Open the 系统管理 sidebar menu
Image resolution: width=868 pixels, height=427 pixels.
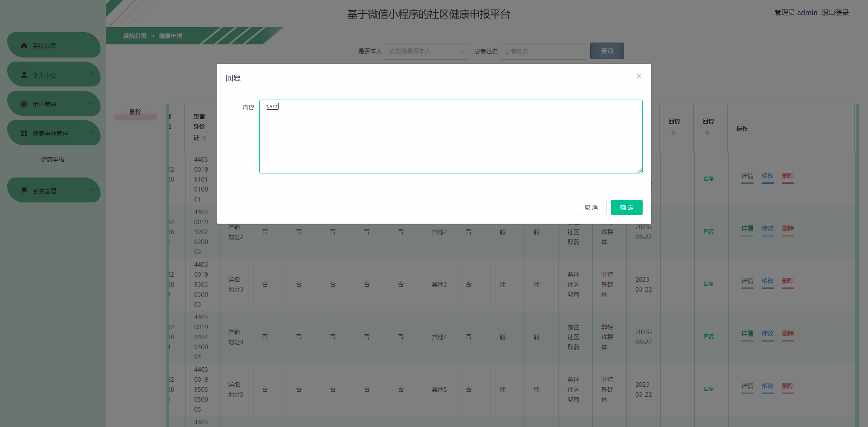coord(53,190)
